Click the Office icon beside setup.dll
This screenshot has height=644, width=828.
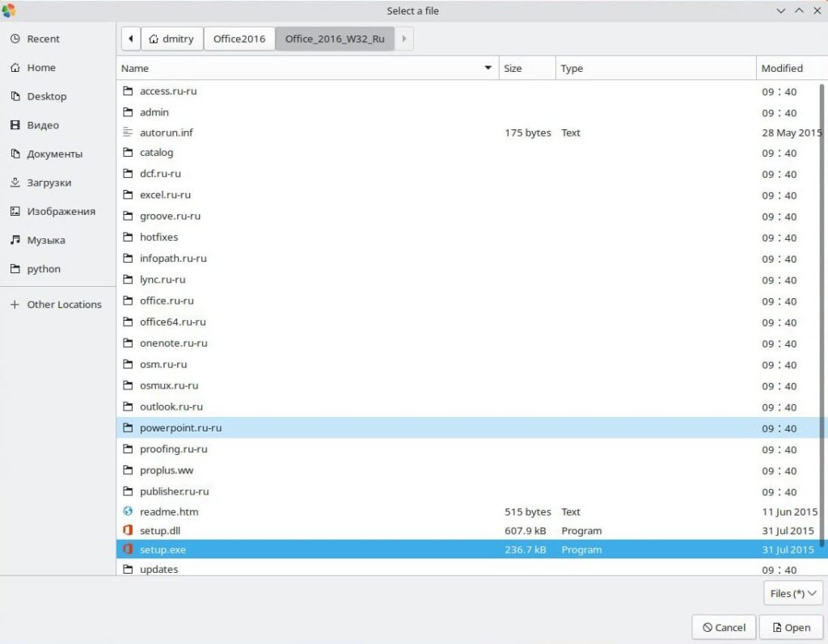point(127,531)
